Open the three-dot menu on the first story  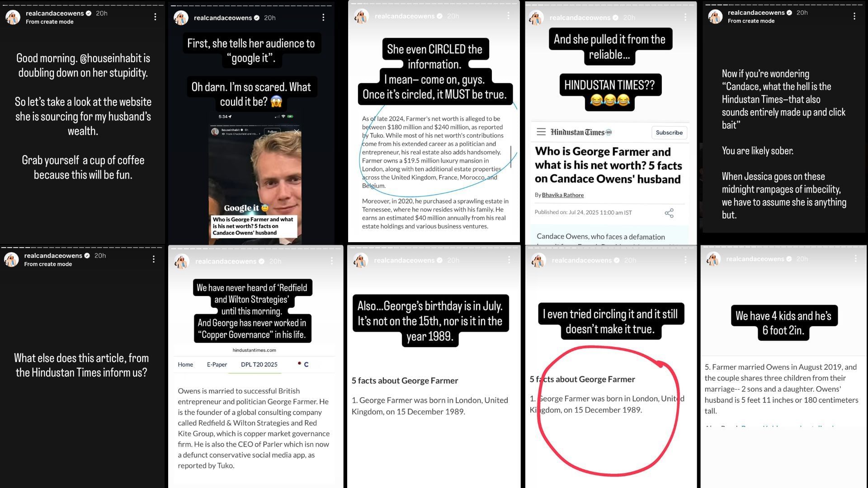click(155, 17)
